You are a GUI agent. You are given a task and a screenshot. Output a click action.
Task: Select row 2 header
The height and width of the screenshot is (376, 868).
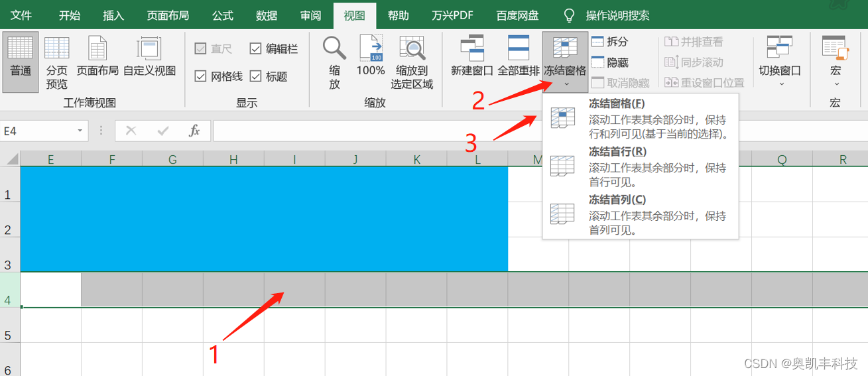coord(10,219)
